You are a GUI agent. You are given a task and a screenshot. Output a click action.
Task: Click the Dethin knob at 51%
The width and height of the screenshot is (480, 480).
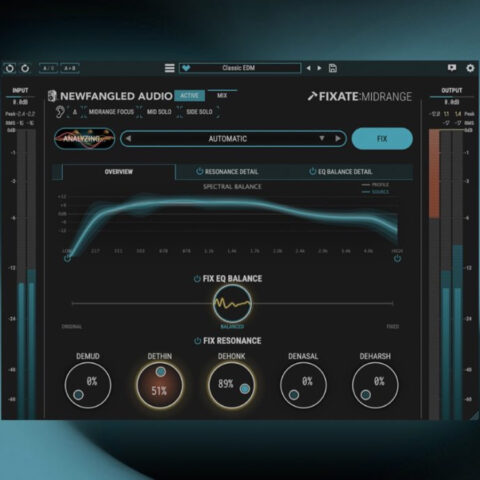click(159, 385)
